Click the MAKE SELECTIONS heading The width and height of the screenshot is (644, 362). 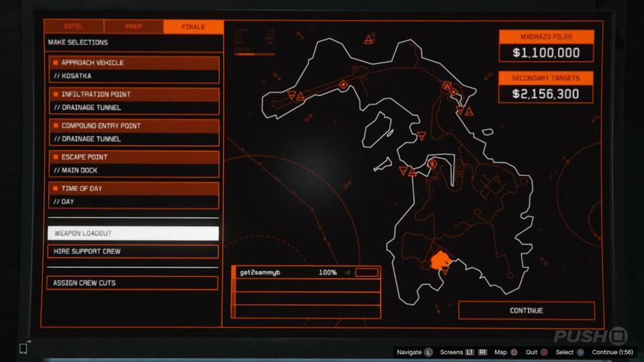point(78,42)
